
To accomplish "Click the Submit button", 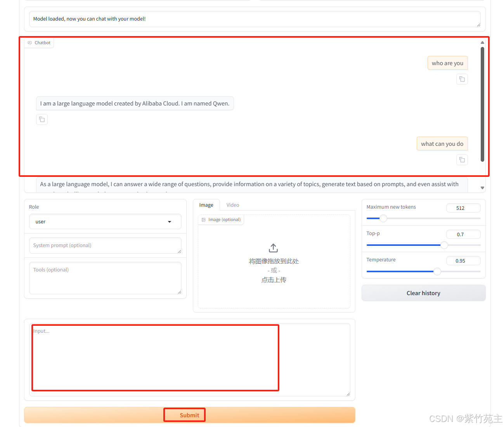I will coord(189,415).
